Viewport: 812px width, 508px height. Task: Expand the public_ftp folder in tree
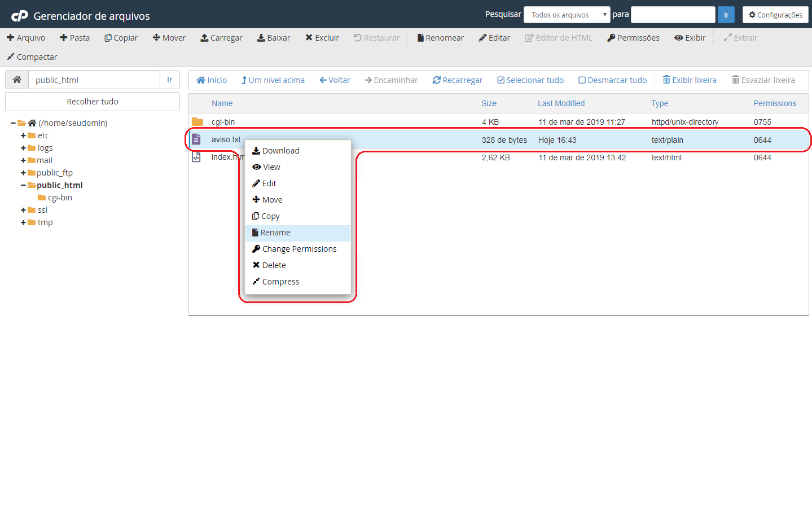23,173
